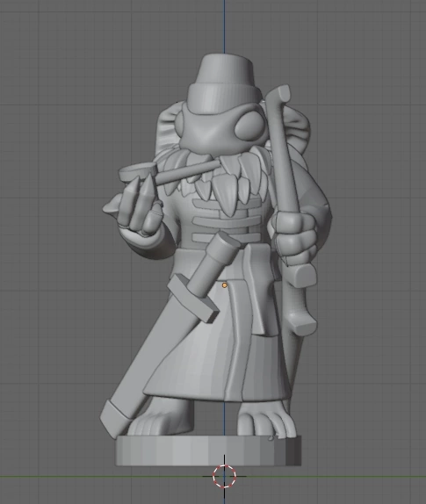The height and width of the screenshot is (504, 426).
Task: Click the creature's large round eye
Action: 251,126
